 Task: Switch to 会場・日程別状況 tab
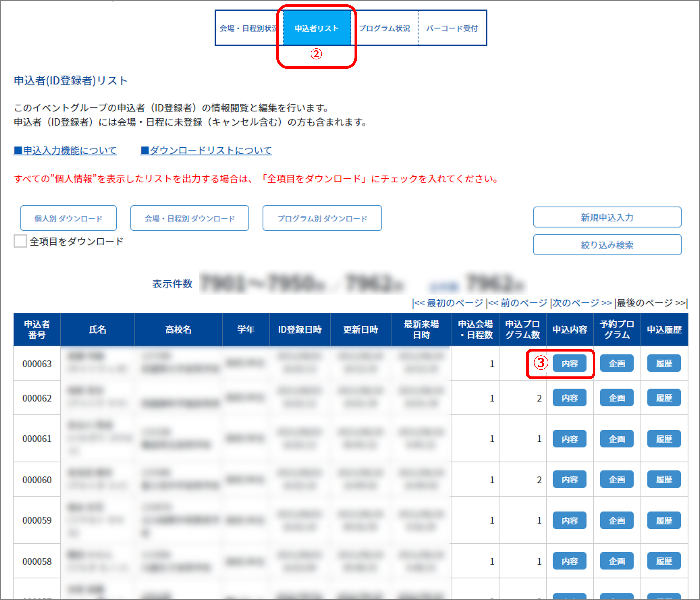coord(249,28)
